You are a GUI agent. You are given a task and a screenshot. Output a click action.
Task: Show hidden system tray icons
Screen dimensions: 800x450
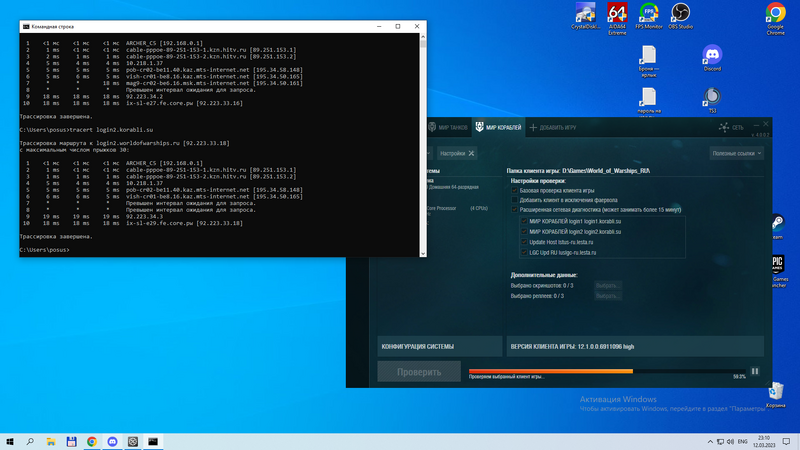710,441
